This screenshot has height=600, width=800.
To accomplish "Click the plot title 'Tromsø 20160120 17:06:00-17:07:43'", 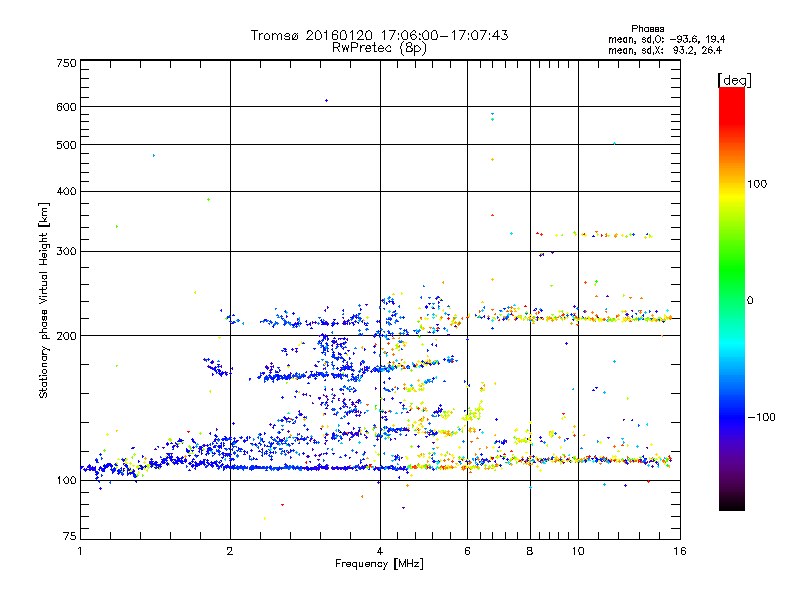I will [x=379, y=35].
